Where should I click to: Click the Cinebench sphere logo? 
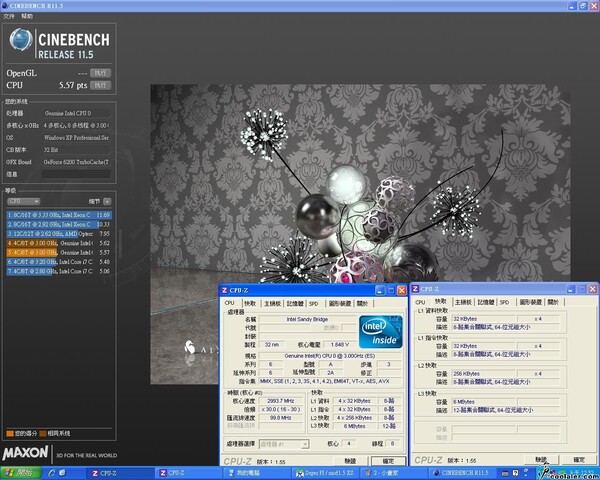pyautogui.click(x=21, y=40)
